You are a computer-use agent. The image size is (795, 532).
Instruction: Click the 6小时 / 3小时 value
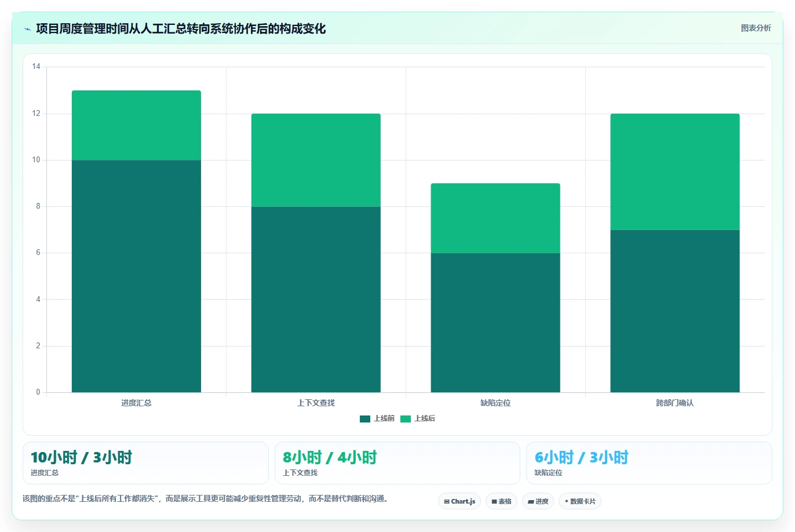click(x=581, y=457)
